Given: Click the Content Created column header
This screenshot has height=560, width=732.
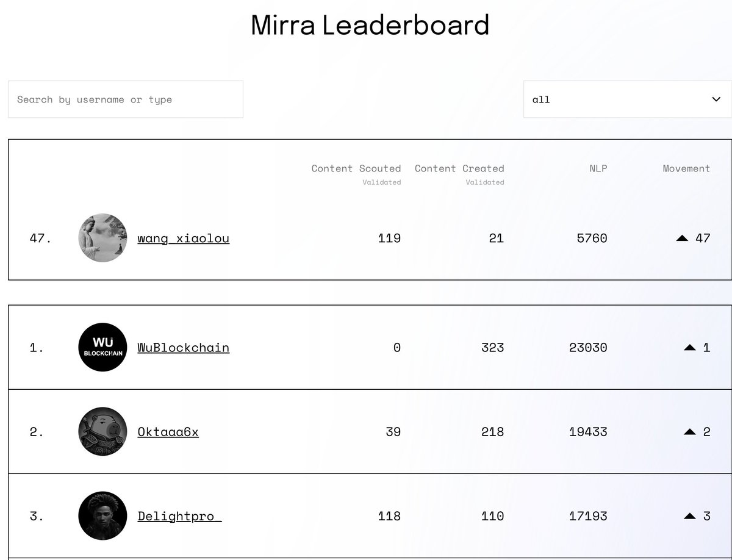Looking at the screenshot, I should (x=459, y=168).
